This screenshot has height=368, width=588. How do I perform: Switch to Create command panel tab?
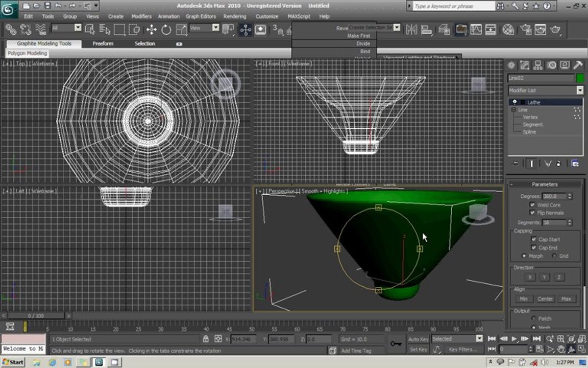click(x=511, y=65)
